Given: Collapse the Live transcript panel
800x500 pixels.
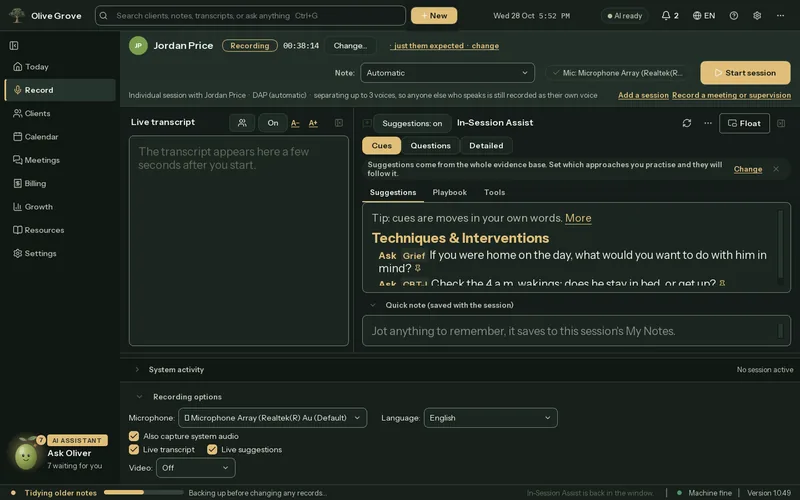Looking at the screenshot, I should coord(339,123).
